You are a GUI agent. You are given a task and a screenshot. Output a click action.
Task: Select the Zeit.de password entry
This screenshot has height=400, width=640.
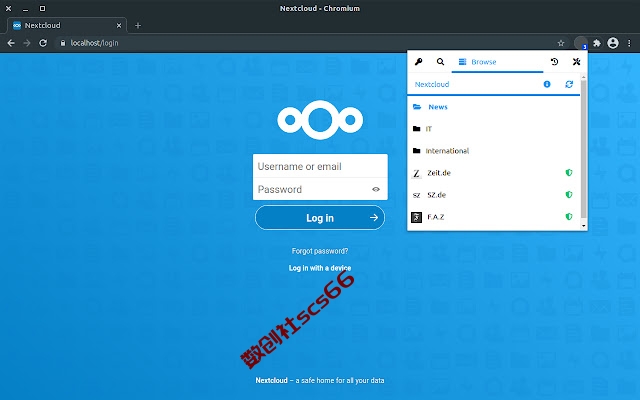pyautogui.click(x=493, y=173)
